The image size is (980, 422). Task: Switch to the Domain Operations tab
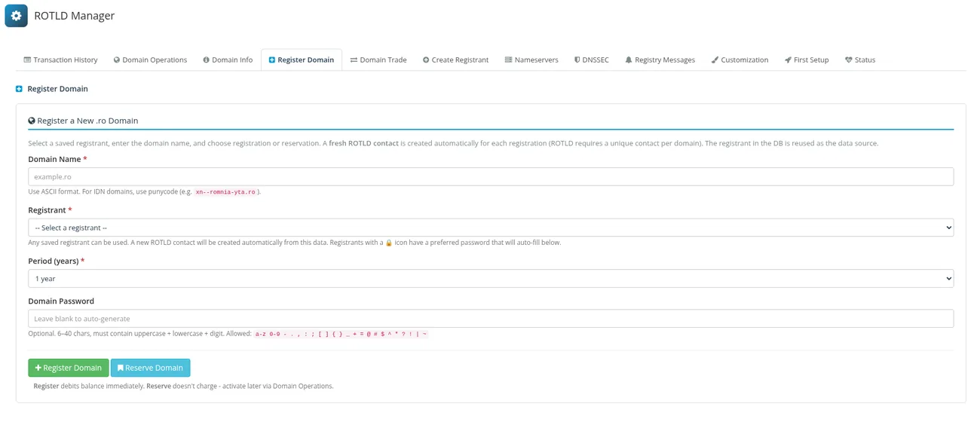(150, 60)
